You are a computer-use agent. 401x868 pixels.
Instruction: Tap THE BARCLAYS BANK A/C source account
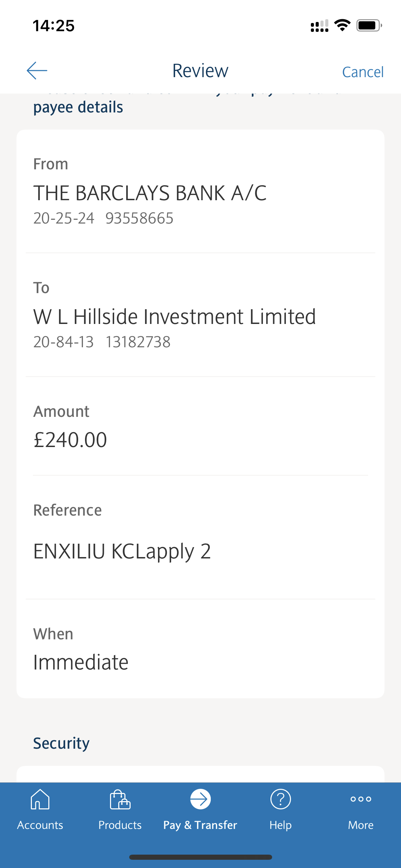[150, 193]
